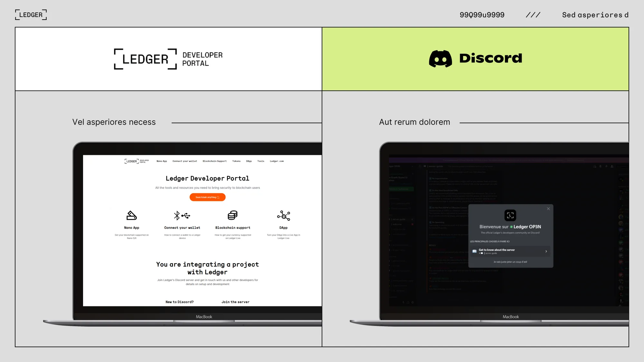The image size is (644, 362).
Task: Click the Discord logo in the green header
Action: 476,59
